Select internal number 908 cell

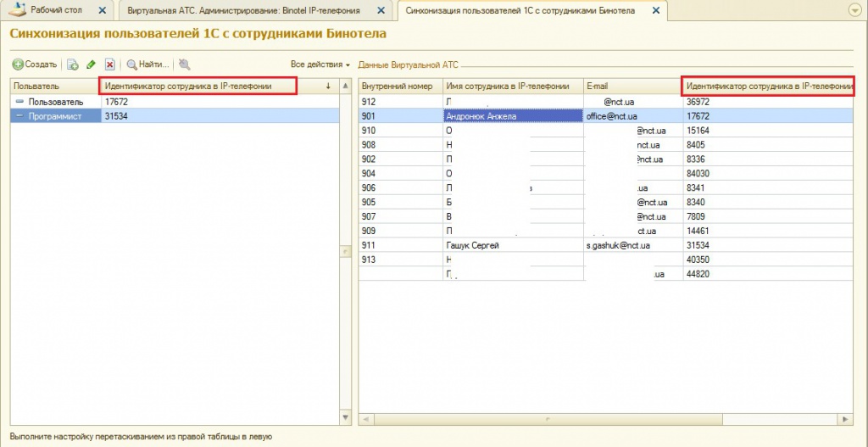(401, 145)
